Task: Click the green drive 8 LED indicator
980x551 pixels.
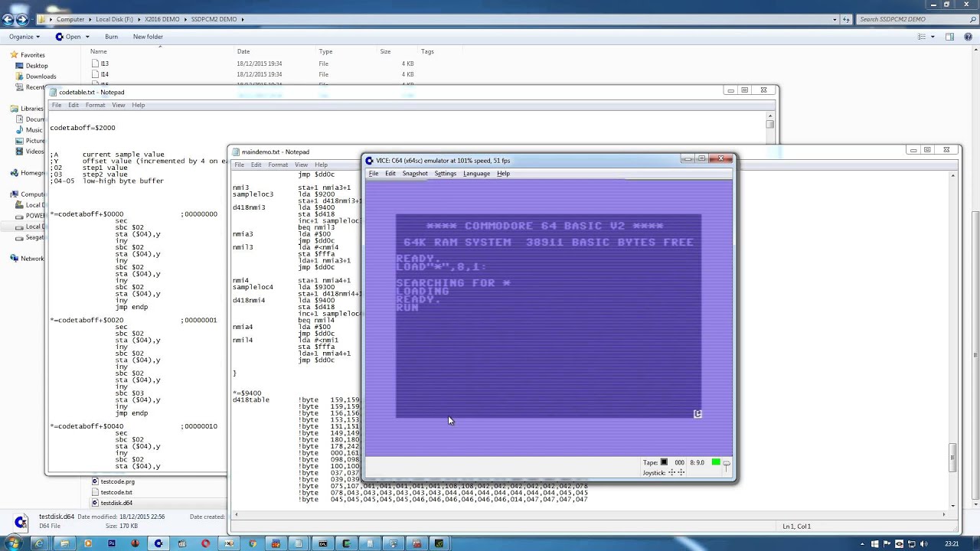Action: pyautogui.click(x=716, y=462)
